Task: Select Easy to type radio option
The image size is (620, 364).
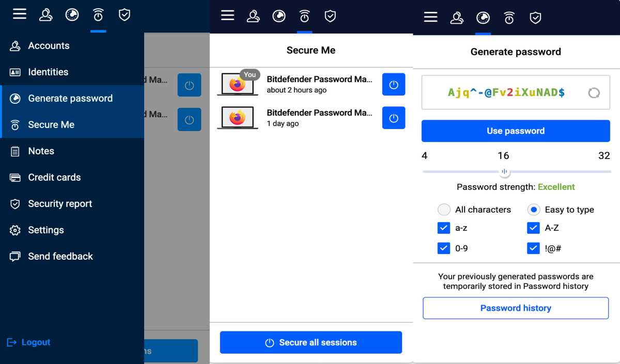Action: point(534,210)
